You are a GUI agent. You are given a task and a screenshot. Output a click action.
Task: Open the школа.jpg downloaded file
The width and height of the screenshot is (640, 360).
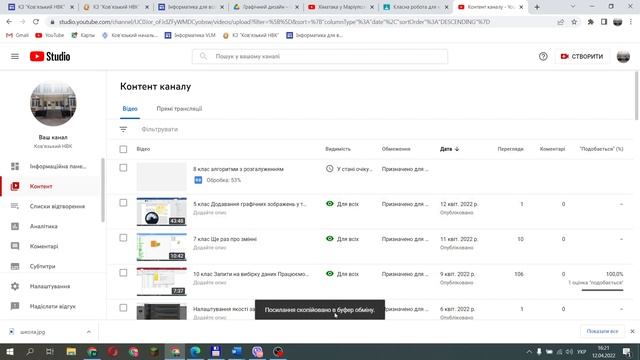33,332
